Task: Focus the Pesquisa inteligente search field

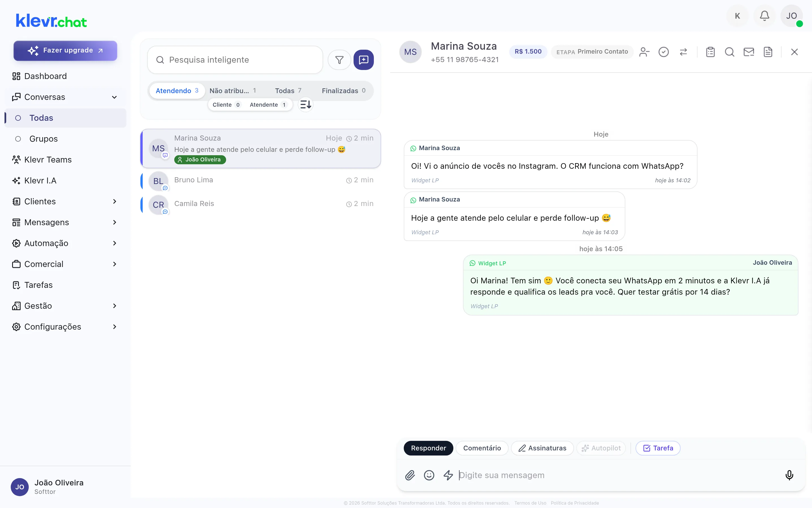Action: pyautogui.click(x=235, y=60)
